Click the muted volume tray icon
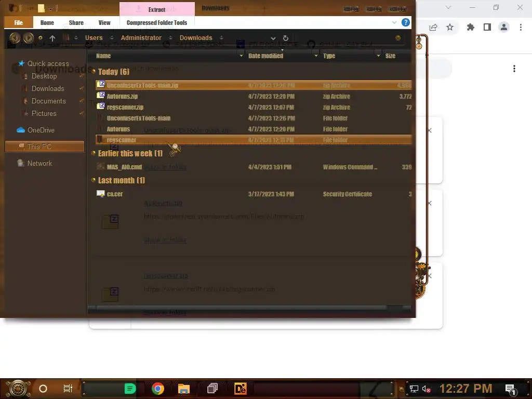Screen dimensions: 532x399 pos(426,389)
